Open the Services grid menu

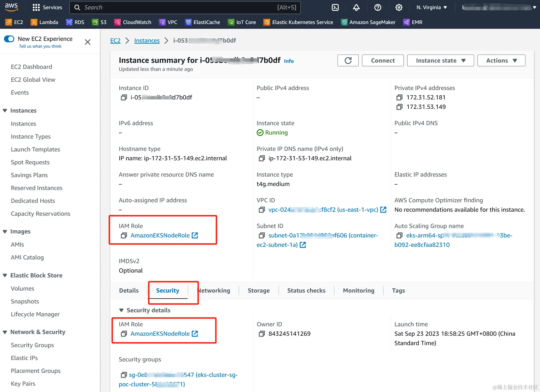coord(47,7)
